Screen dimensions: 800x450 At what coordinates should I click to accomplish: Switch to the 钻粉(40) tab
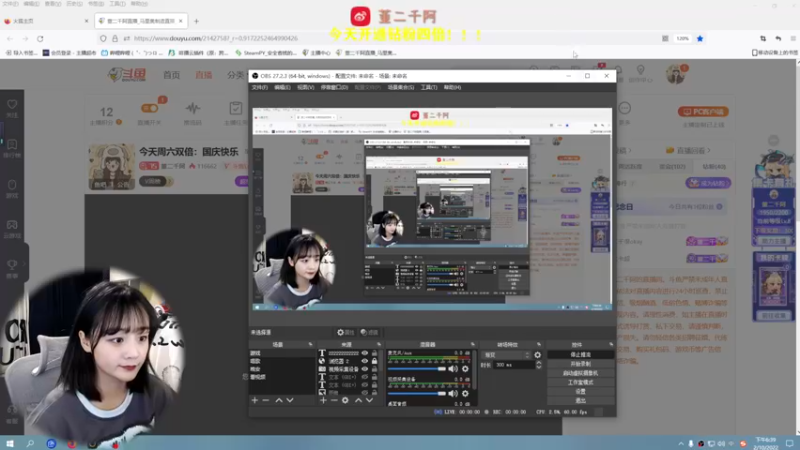pos(714,166)
